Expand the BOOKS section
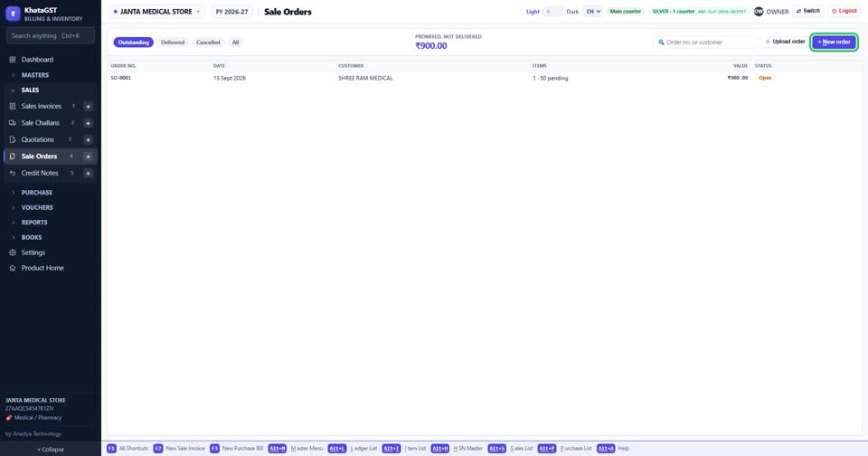The width and height of the screenshot is (868, 456). click(32, 237)
